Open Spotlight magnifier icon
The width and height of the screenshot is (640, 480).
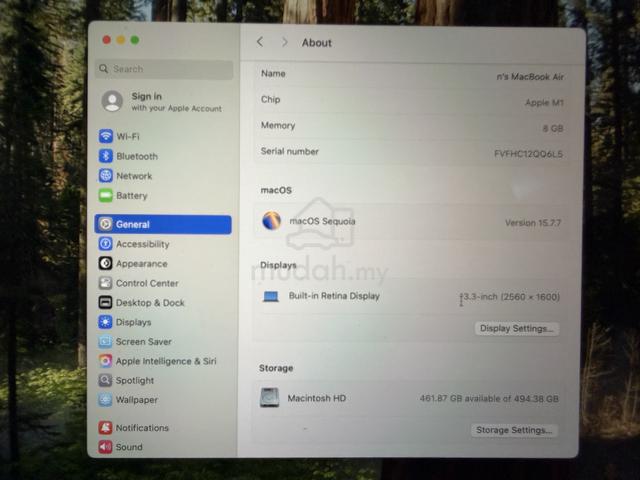[x=105, y=380]
